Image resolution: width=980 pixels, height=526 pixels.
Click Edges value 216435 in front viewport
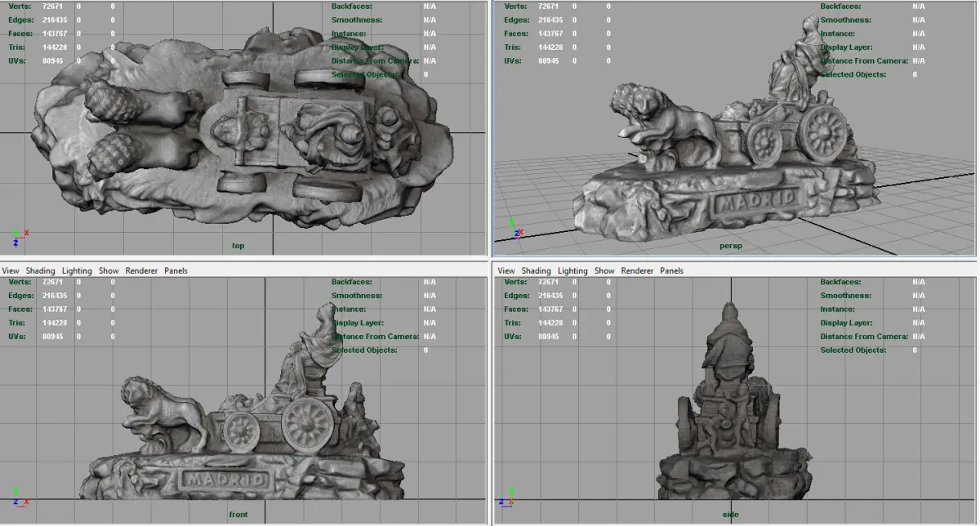click(x=56, y=296)
